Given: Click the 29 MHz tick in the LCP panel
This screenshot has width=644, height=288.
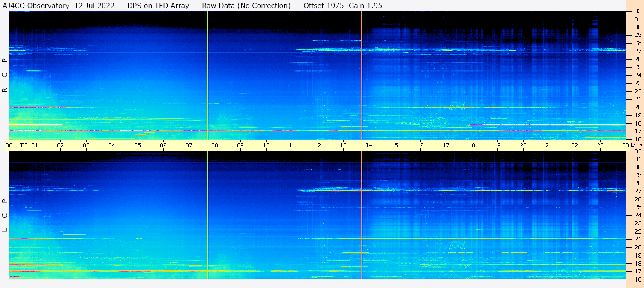Looking at the screenshot, I should point(638,175).
